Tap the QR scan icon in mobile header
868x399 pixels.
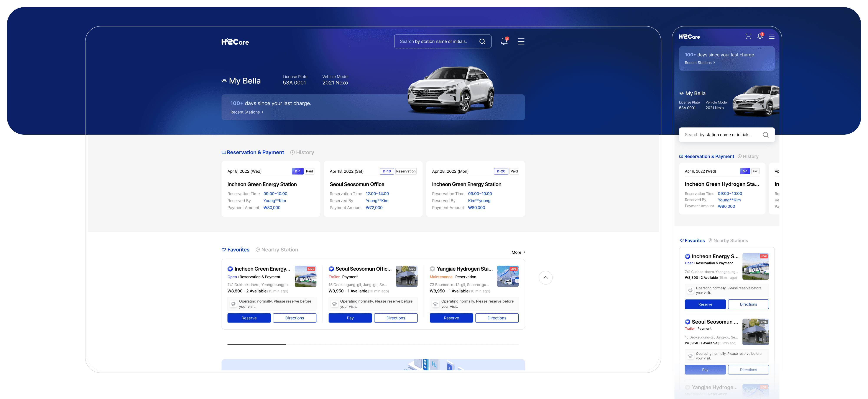[748, 36]
